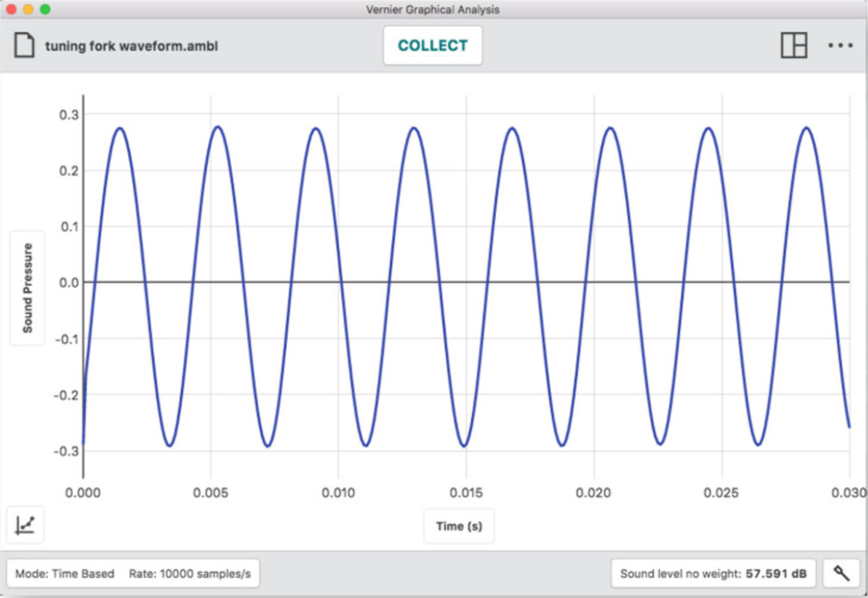Open the three-dot more options menu

point(840,45)
